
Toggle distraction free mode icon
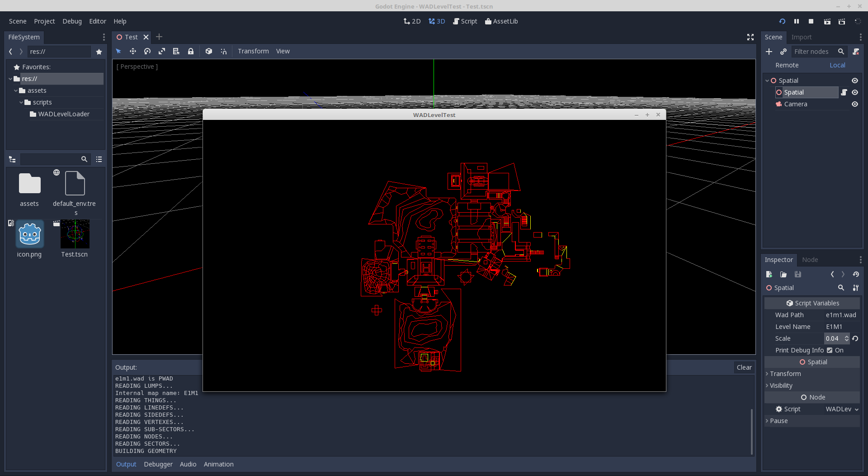pos(750,37)
